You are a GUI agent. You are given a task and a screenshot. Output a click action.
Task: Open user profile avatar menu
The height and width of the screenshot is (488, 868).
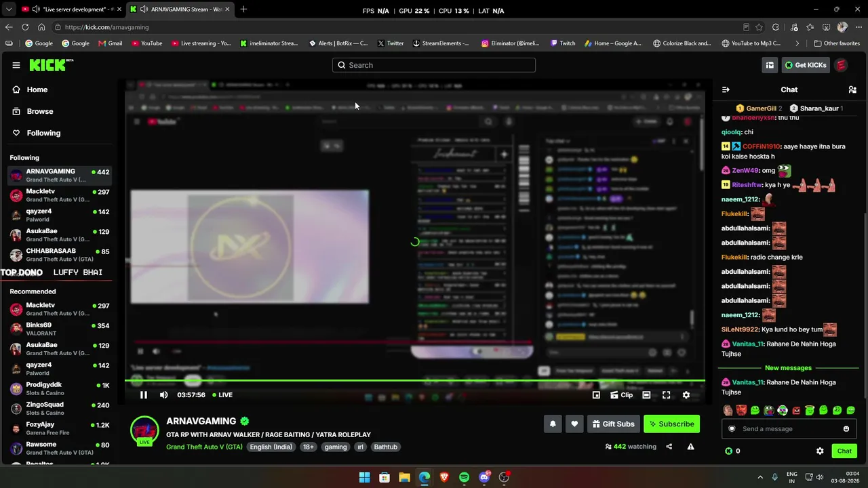[841, 65]
